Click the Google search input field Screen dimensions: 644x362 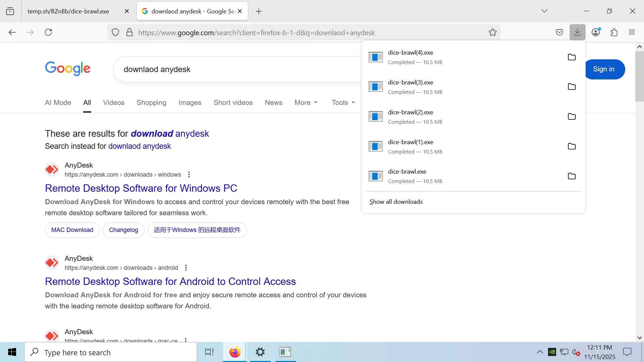click(235, 69)
